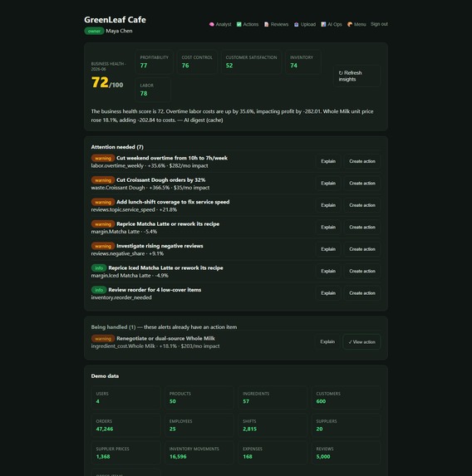Click the Customer Satisfaction score card
Screen dimensions: 472x476
pyautogui.click(x=251, y=61)
